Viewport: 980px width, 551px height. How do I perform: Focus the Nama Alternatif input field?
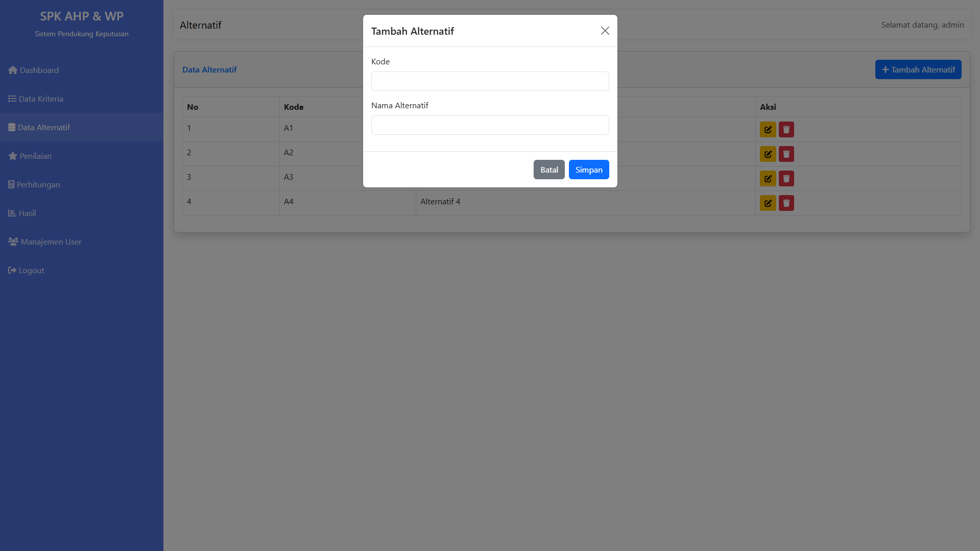(x=490, y=125)
